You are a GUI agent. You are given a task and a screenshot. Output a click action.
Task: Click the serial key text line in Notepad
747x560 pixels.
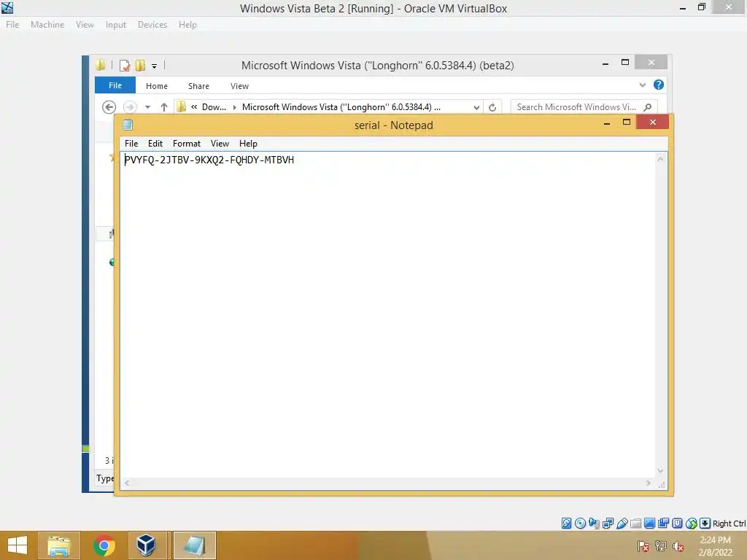tap(209, 160)
